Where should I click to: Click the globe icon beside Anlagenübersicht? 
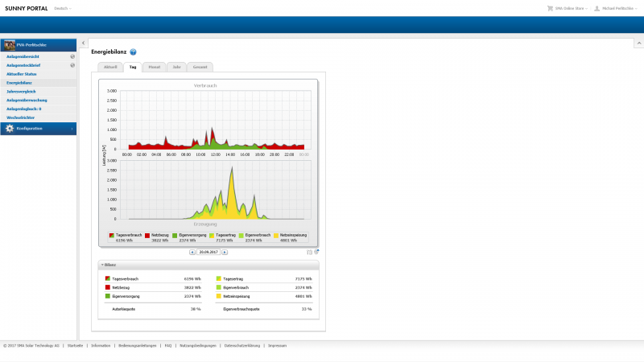click(x=72, y=56)
